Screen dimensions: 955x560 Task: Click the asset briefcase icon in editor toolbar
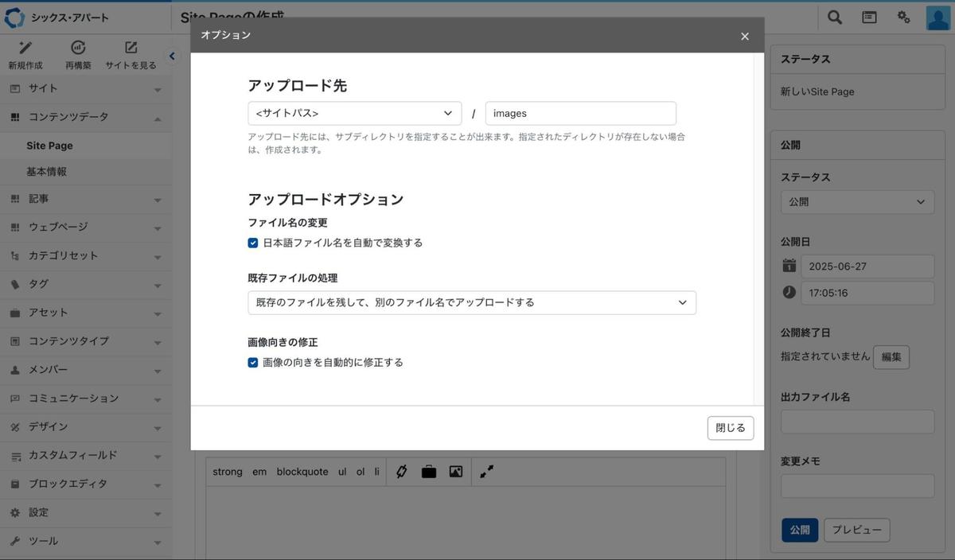tap(429, 472)
